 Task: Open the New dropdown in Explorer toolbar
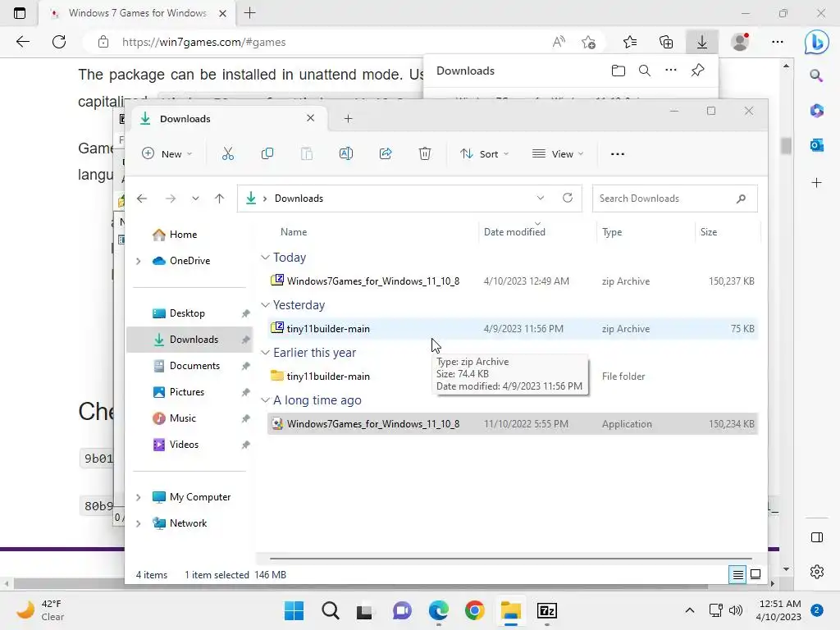click(167, 154)
